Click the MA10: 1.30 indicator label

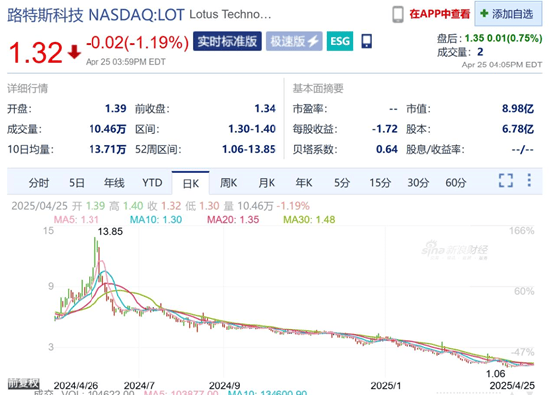coord(156,220)
